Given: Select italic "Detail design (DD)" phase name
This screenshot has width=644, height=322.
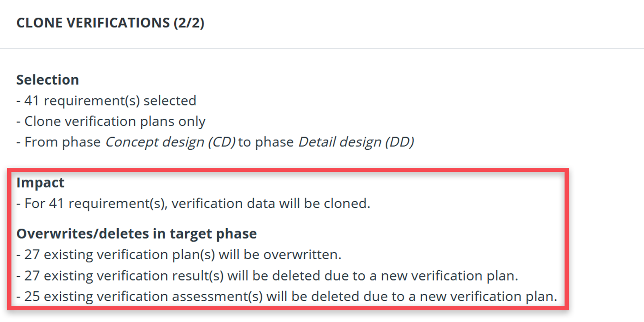Looking at the screenshot, I should pyautogui.click(x=356, y=142).
